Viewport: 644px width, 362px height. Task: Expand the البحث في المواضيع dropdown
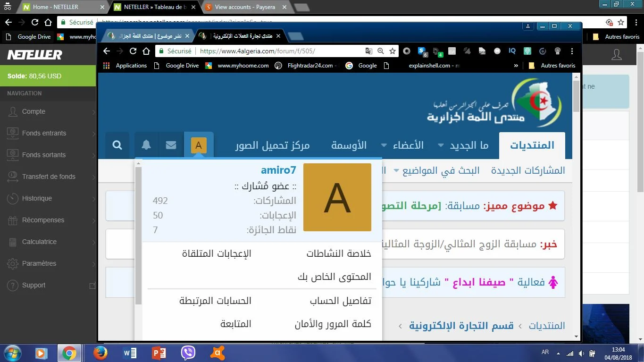pyautogui.click(x=396, y=170)
